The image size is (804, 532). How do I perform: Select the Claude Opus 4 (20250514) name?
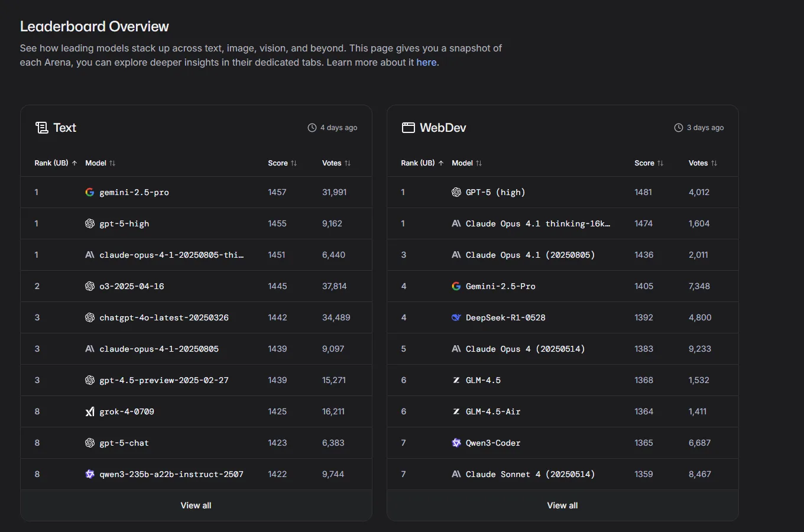pos(525,349)
